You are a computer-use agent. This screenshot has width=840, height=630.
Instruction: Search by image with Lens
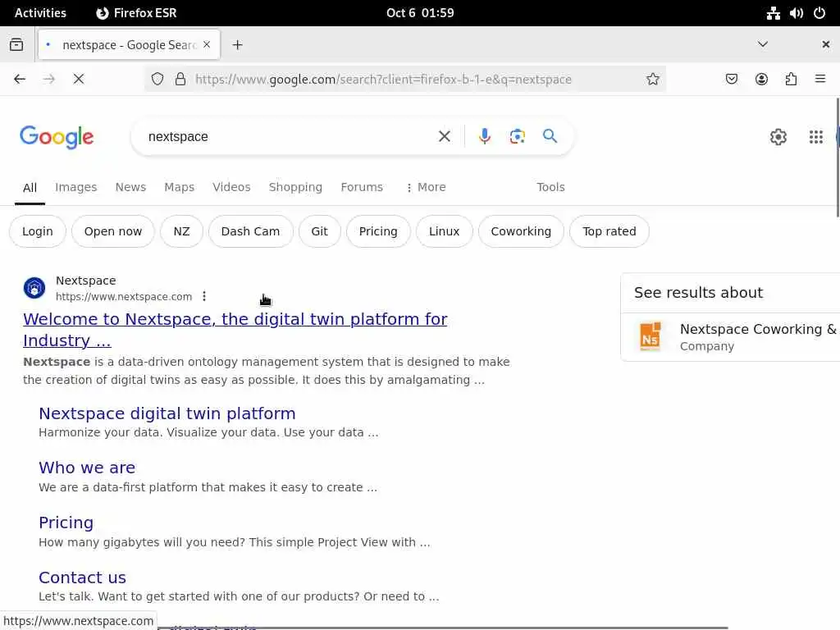[x=517, y=137]
